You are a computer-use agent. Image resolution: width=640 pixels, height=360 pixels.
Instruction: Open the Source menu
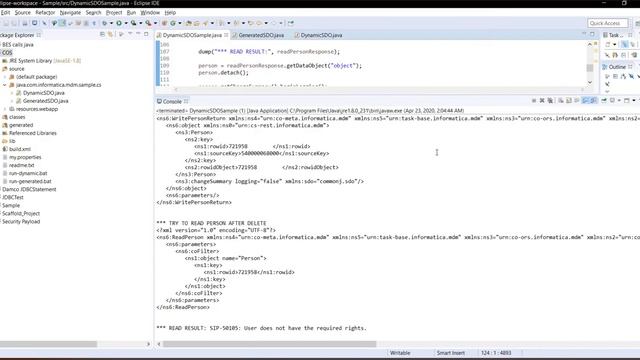pos(22,13)
